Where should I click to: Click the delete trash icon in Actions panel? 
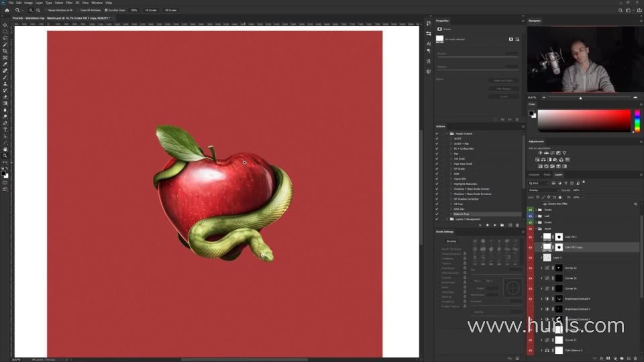tap(517, 225)
